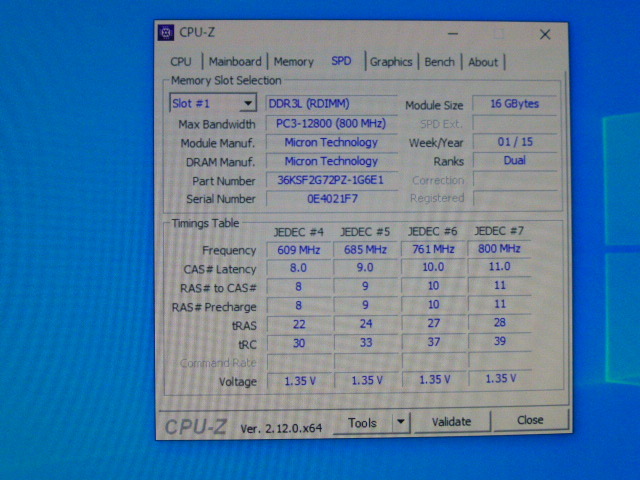Minimize the CPU-Z window
640x480 pixels.
click(x=453, y=34)
